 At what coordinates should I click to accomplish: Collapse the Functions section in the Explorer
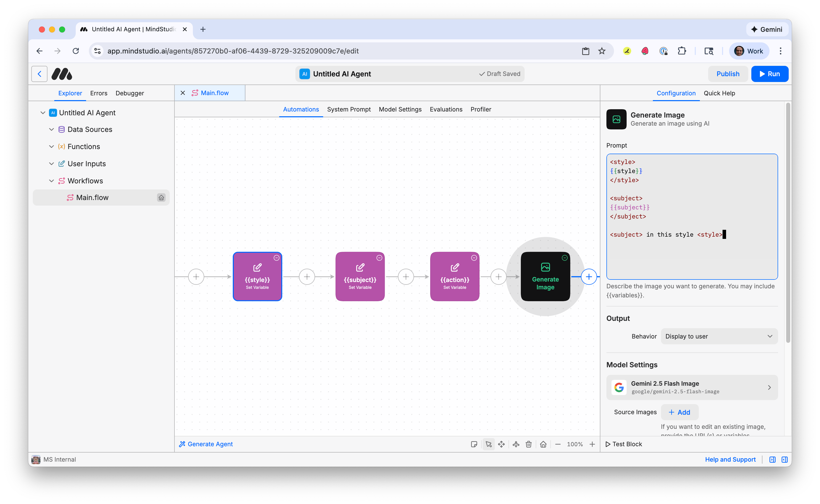pos(52,146)
